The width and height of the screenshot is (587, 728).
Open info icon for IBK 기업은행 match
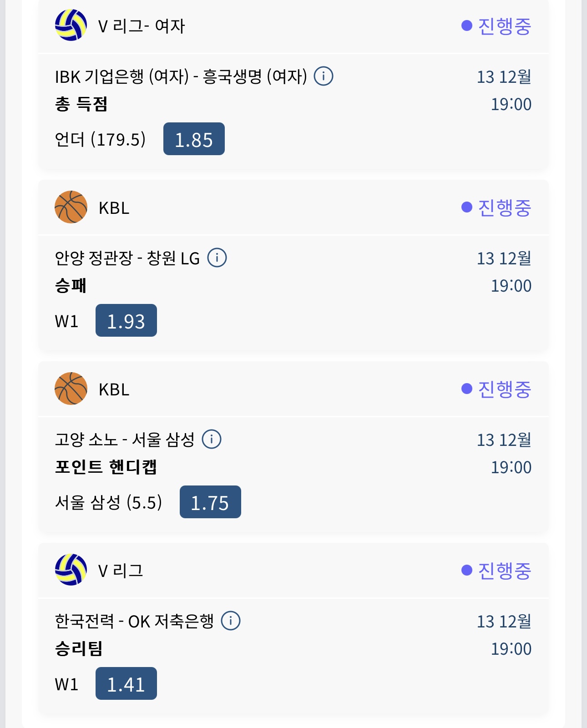[x=324, y=76]
